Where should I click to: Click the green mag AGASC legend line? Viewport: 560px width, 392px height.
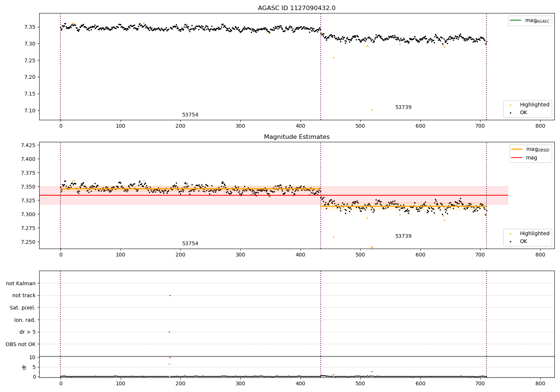click(x=516, y=21)
